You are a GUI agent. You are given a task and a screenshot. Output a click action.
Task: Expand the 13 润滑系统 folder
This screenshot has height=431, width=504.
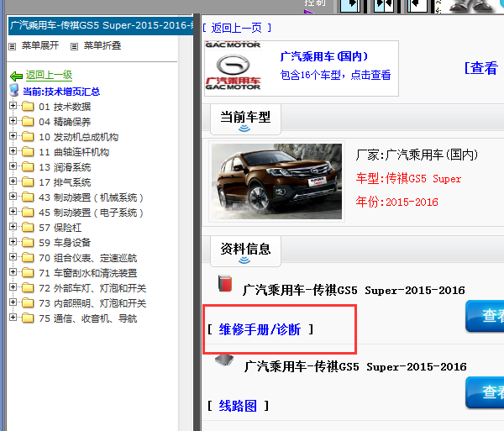point(13,166)
